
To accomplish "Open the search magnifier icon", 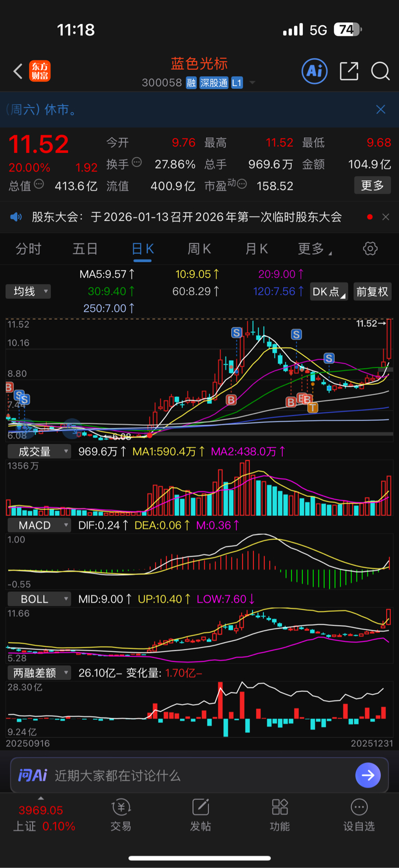I will (380, 71).
